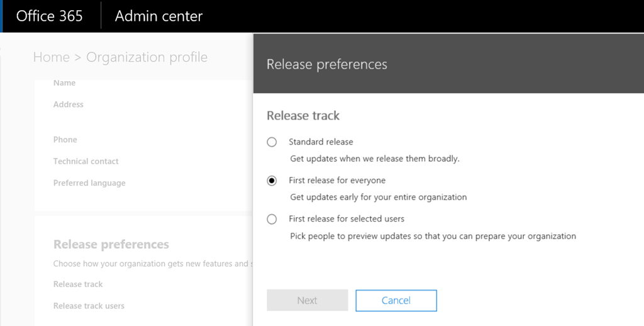Choose First release for selected users radio
644x326 pixels.
[272, 219]
